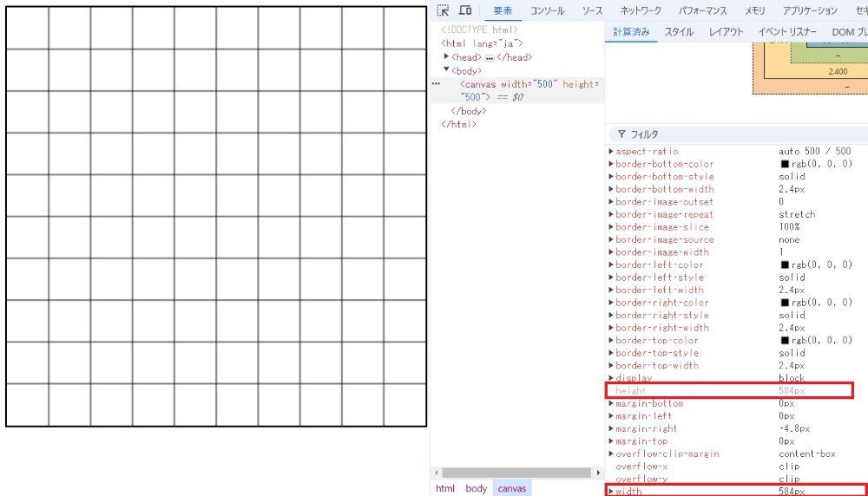Click the border-right-color black swatch
The image size is (868, 496).
point(785,303)
